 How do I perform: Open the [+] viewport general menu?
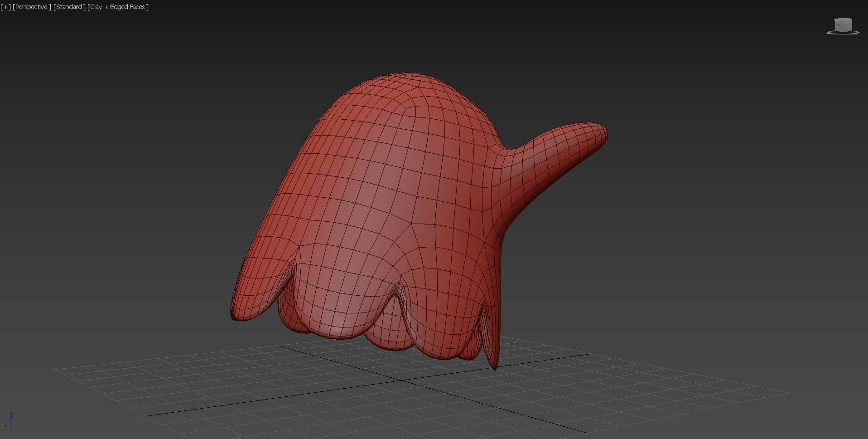click(6, 7)
